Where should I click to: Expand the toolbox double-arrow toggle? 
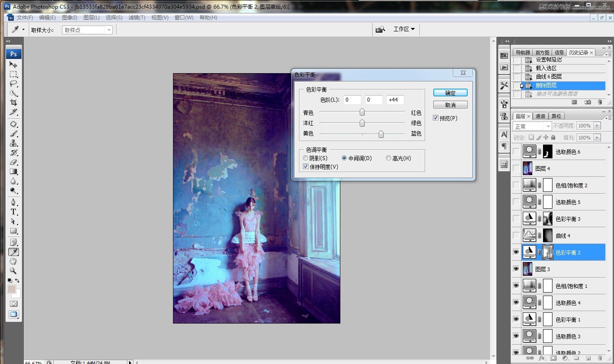(x=8, y=41)
